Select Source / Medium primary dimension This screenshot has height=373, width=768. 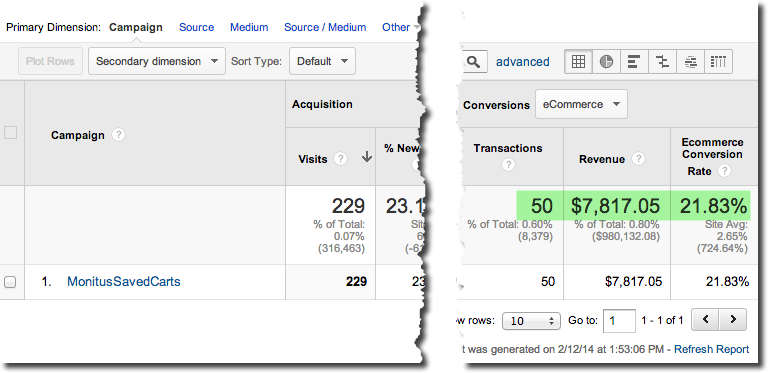point(325,27)
